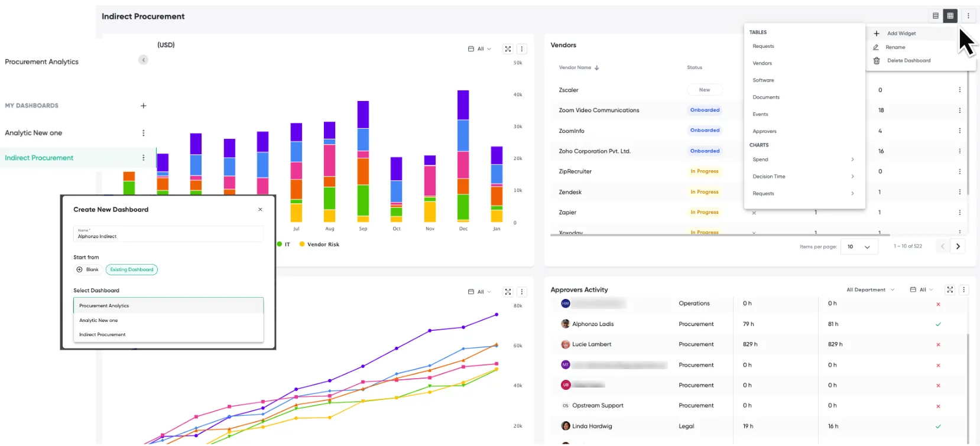The image size is (980, 446).
Task: Open Analytic New one dashboard in sidebar
Action: [x=34, y=133]
